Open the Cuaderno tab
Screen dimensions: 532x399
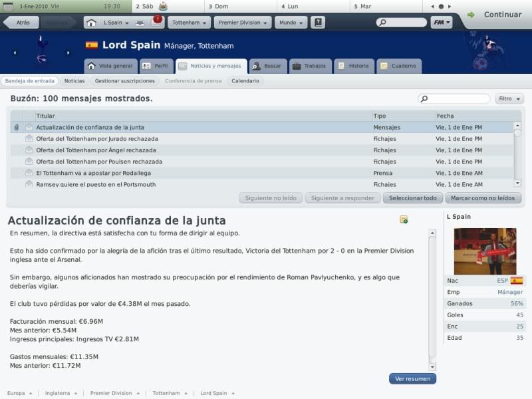[399, 66]
